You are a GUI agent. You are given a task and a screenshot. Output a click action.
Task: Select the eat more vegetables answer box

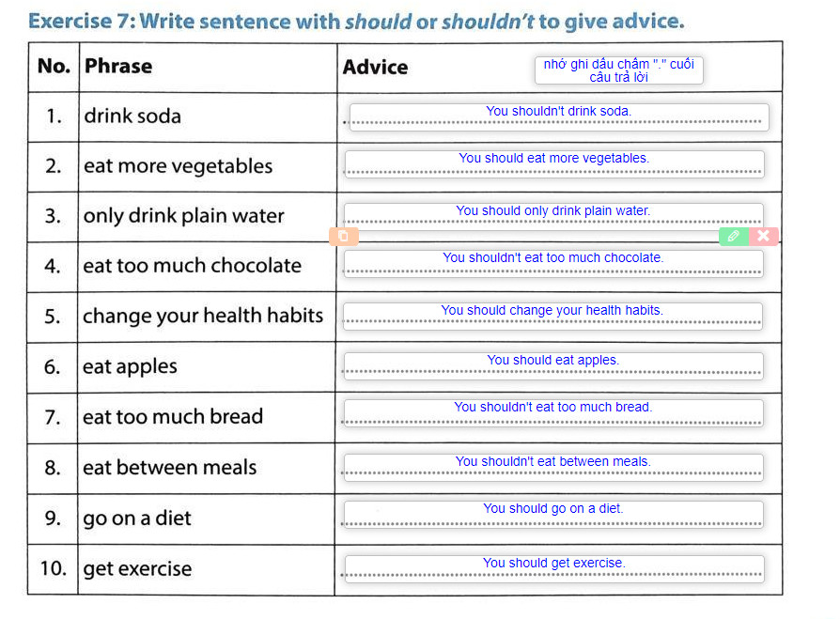tap(553, 163)
